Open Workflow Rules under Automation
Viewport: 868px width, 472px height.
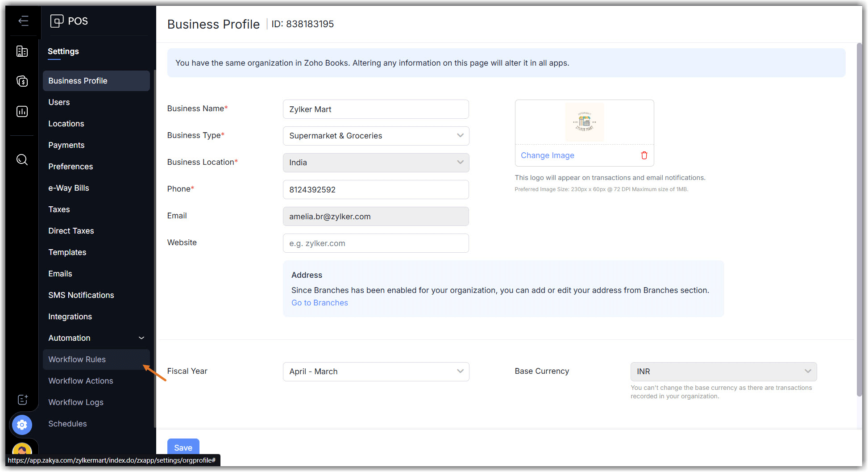77,359
